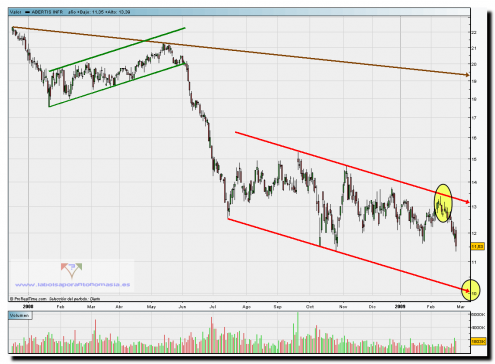
Task: Click the Oct month label
Action: 310,307
